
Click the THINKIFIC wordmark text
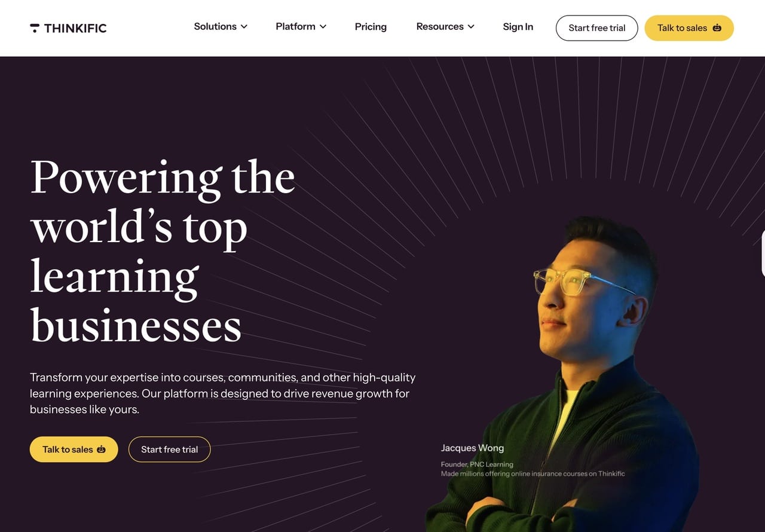coord(75,28)
